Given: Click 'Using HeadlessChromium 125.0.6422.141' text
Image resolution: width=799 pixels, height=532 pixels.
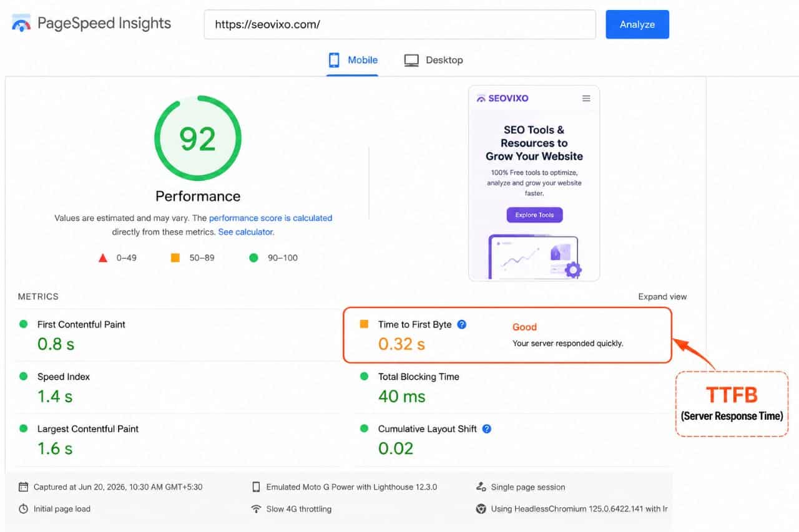Looking at the screenshot, I should (x=579, y=509).
